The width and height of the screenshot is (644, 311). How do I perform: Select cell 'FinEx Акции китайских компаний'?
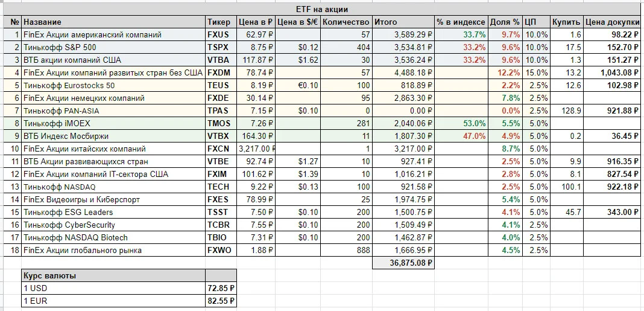[114, 149]
